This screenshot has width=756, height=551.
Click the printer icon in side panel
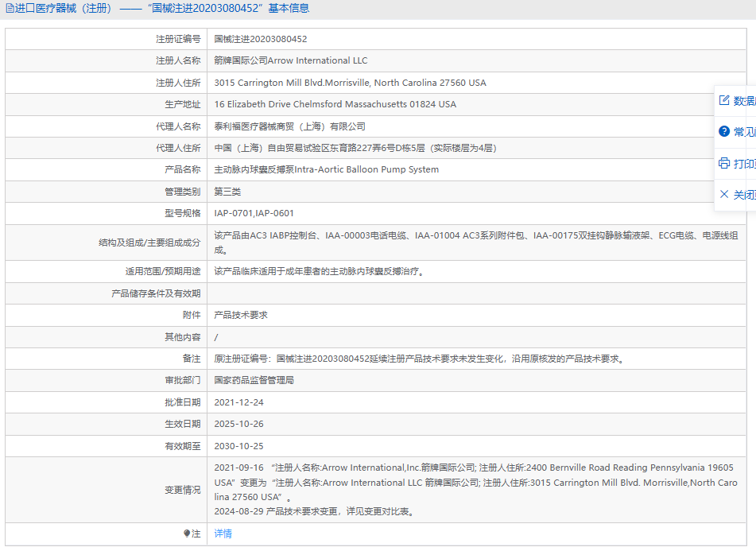tap(724, 163)
